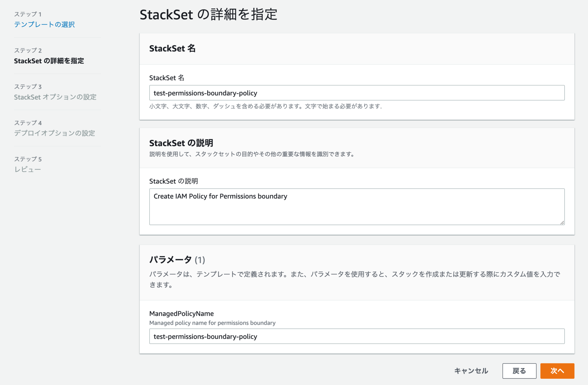
Task: Click the textarea resize grip handle
Action: pos(562,222)
